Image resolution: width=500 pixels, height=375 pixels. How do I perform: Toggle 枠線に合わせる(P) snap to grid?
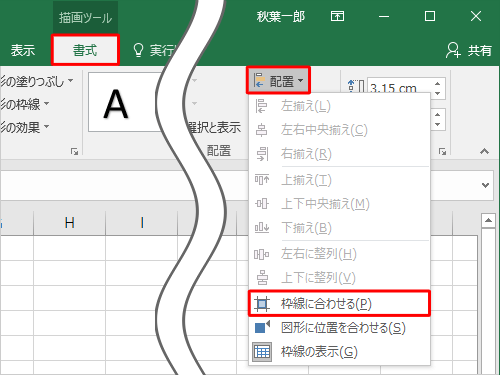pos(339,303)
